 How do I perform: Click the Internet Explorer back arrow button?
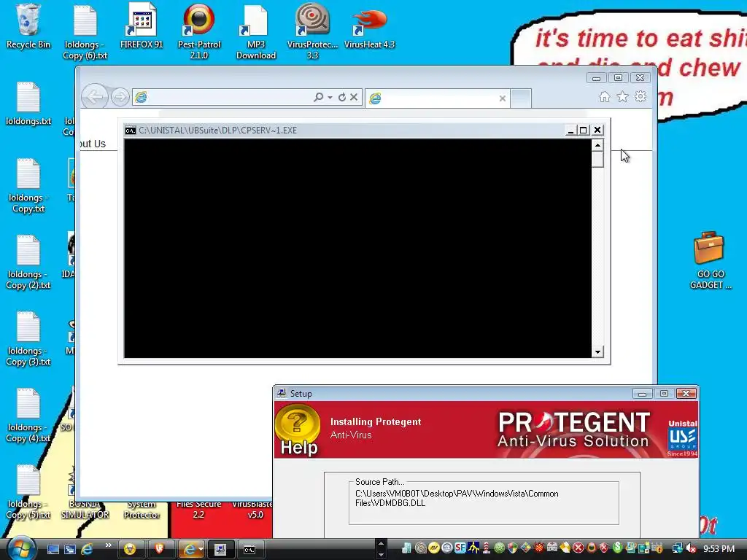tap(94, 97)
